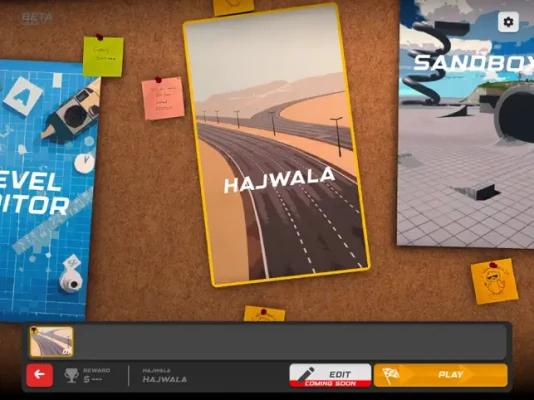Click the checkered flag icon
Image resolution: width=534 pixels, height=400 pixels.
tap(391, 375)
